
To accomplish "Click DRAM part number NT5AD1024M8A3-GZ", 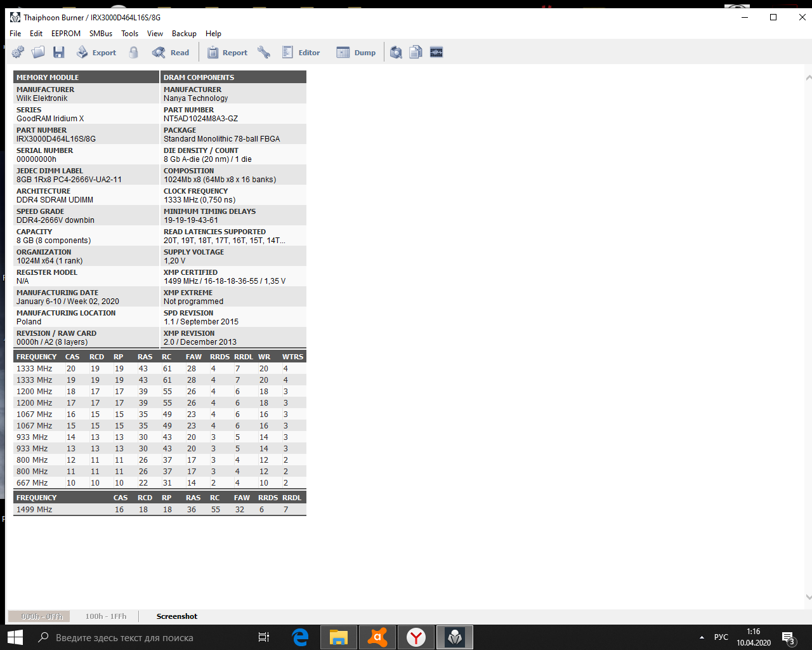I will tap(200, 119).
